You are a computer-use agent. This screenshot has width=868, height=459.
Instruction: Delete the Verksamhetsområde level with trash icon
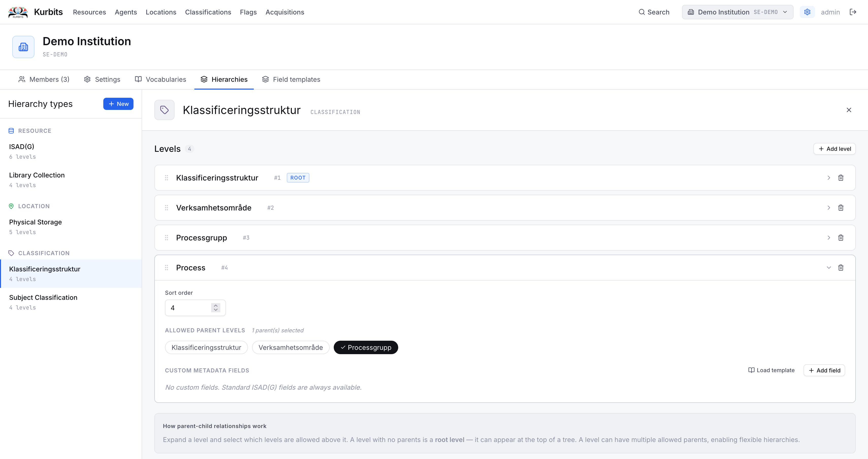click(841, 208)
